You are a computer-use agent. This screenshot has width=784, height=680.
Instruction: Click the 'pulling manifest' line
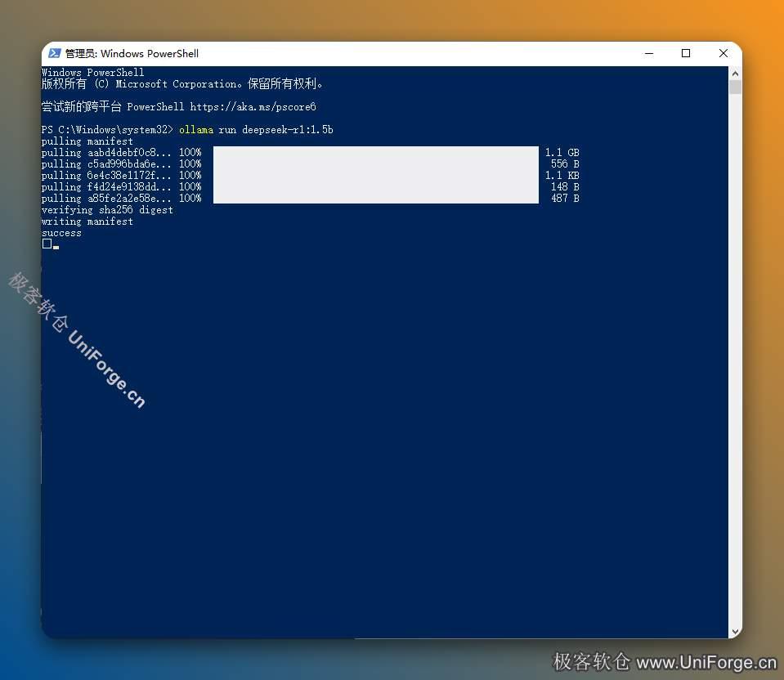pyautogui.click(x=87, y=141)
